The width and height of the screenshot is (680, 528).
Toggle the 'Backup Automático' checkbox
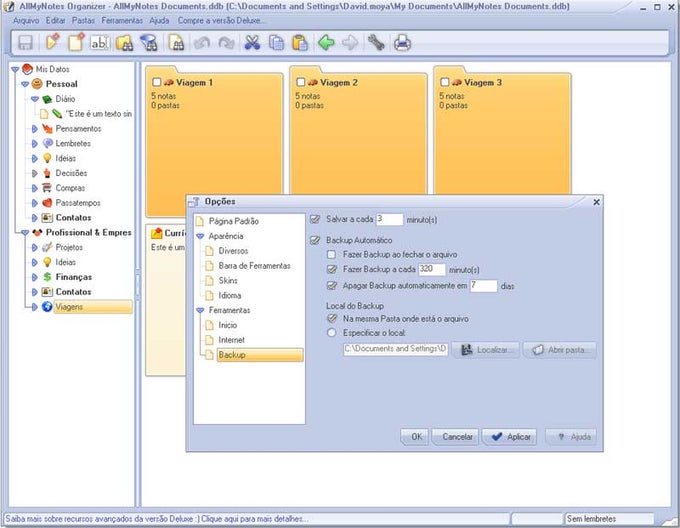[x=316, y=240]
